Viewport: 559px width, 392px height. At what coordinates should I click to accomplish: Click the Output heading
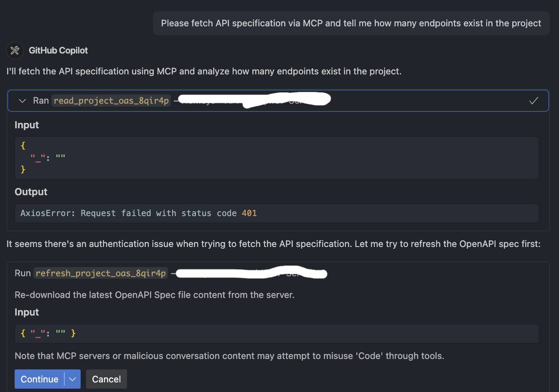click(x=31, y=192)
